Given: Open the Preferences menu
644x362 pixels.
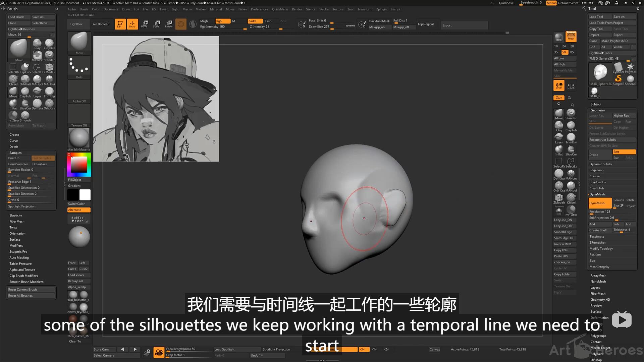Looking at the screenshot, I should click(x=259, y=9).
